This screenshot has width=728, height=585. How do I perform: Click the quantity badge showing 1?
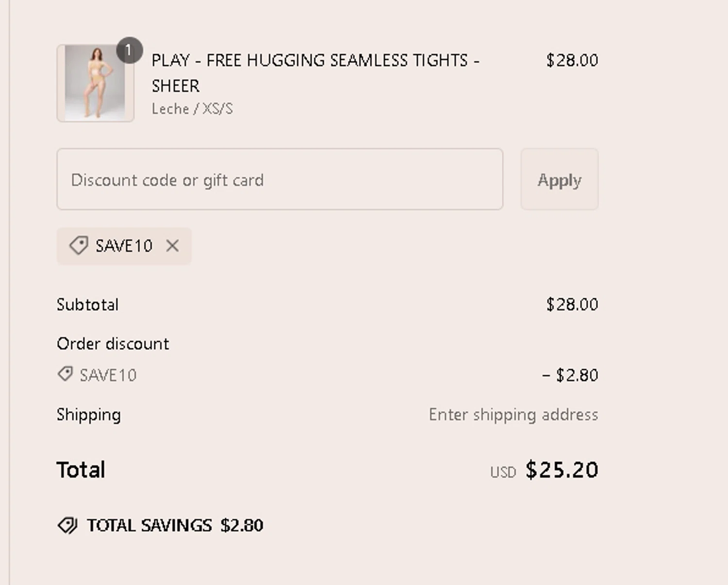click(x=129, y=50)
